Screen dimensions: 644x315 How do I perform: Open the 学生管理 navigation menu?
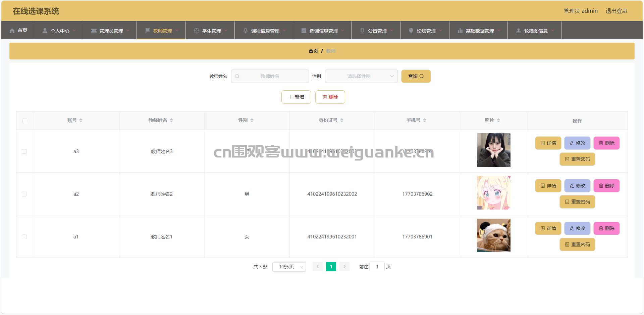point(210,31)
